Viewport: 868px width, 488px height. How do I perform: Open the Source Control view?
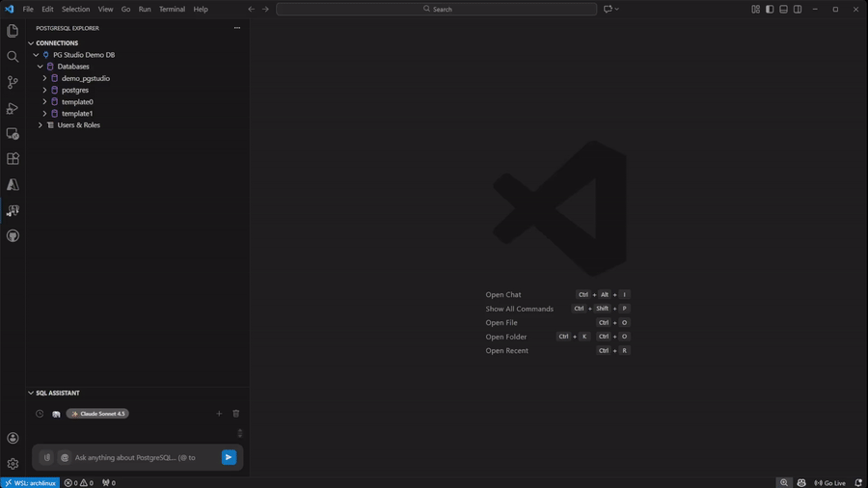(x=13, y=82)
